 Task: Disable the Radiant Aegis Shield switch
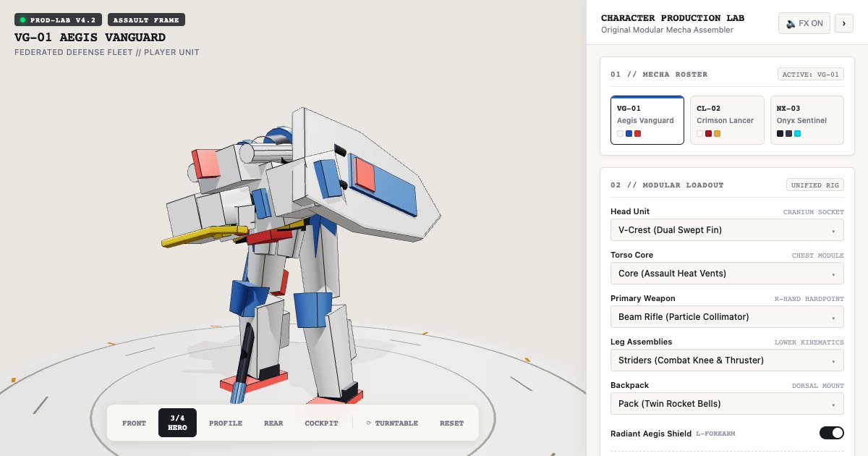(831, 433)
